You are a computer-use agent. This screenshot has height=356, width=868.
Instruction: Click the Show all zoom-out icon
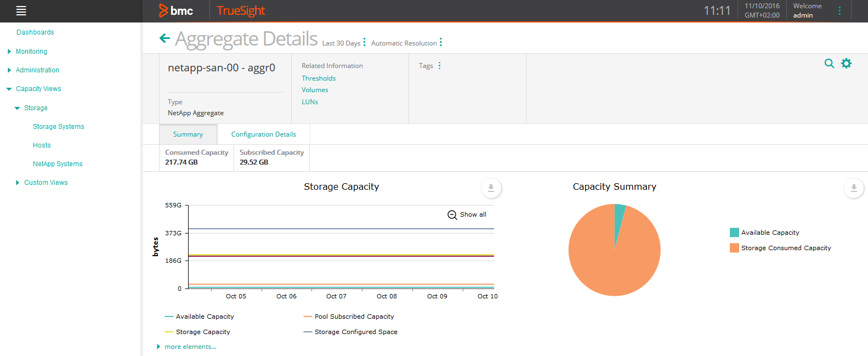(452, 215)
